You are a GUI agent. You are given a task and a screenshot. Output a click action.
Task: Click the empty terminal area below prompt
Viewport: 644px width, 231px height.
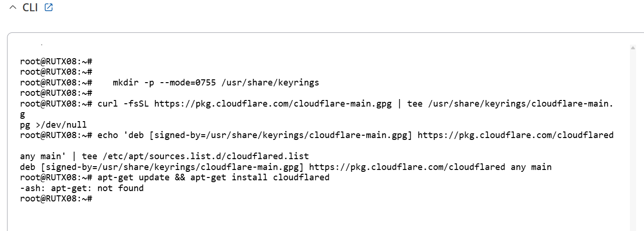pos(319,216)
